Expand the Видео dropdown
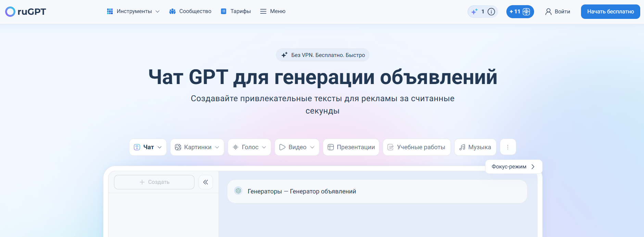 coord(297,147)
